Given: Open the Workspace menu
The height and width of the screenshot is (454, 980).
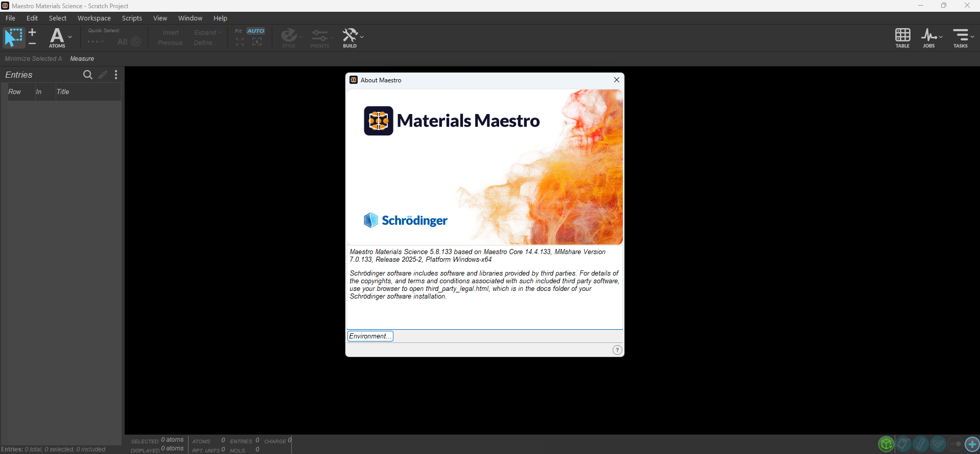Looking at the screenshot, I should coord(94,18).
